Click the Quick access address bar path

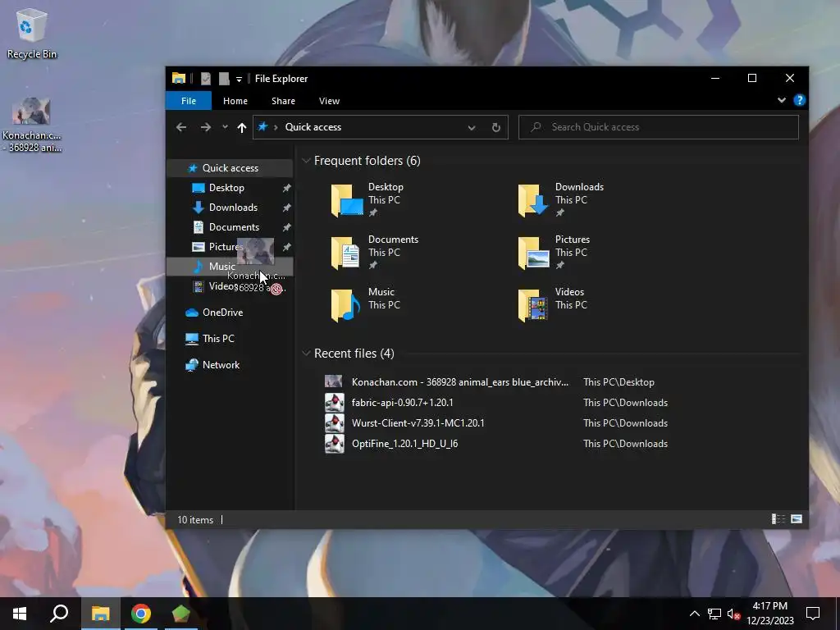pos(313,127)
